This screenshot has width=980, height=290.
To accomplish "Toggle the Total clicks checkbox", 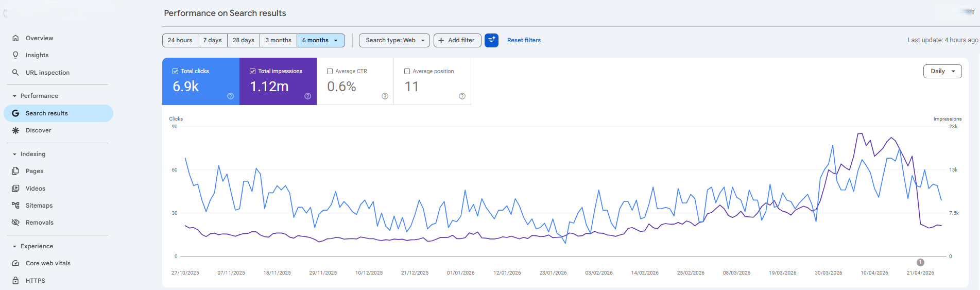I will 176,72.
